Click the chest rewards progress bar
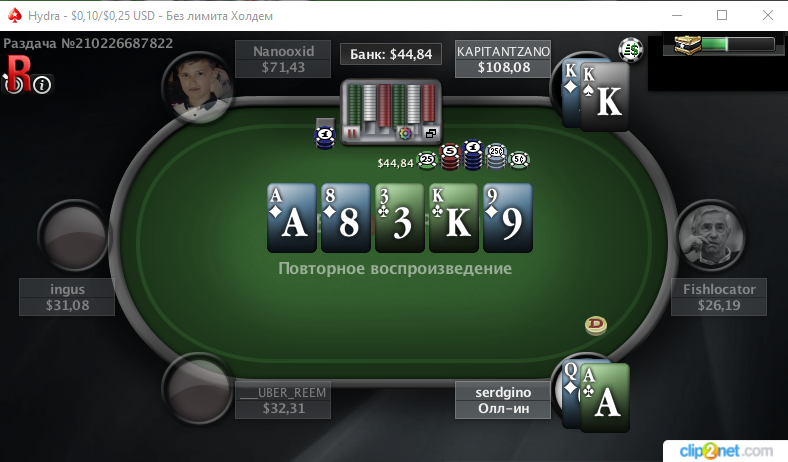The image size is (788, 462). [738, 44]
